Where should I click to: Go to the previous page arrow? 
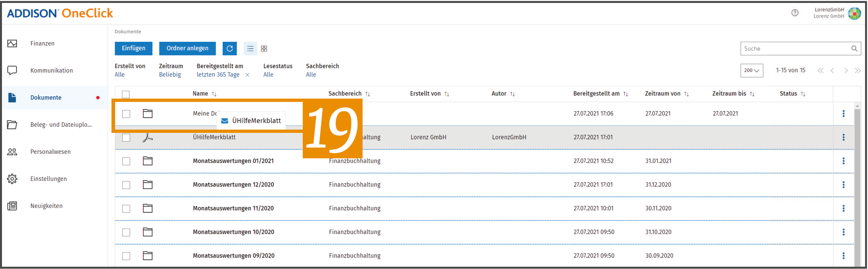(x=832, y=71)
